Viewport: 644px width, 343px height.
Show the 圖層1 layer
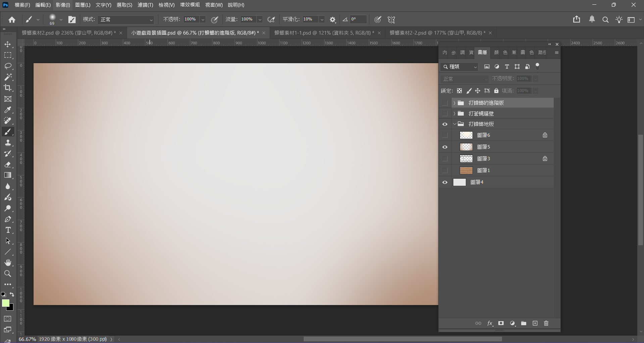(445, 171)
